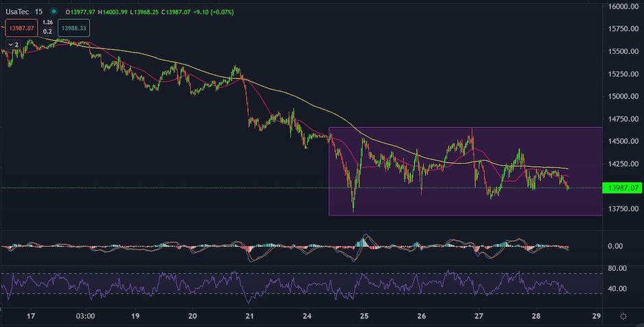Click the UsaTec symbol name
The image size is (644, 327).
click(x=18, y=12)
